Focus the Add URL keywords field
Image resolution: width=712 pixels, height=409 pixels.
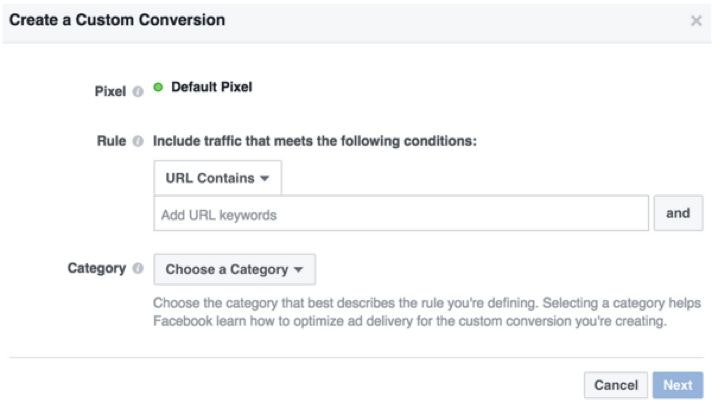tap(400, 214)
